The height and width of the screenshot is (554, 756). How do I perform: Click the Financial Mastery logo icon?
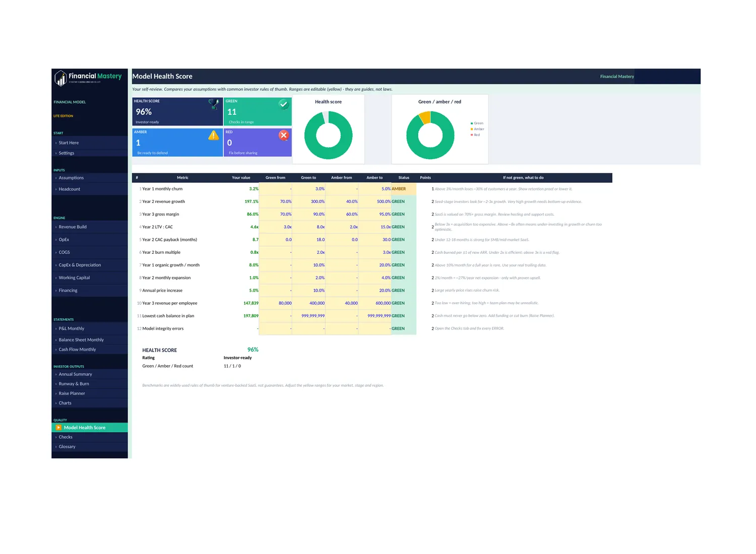click(60, 78)
